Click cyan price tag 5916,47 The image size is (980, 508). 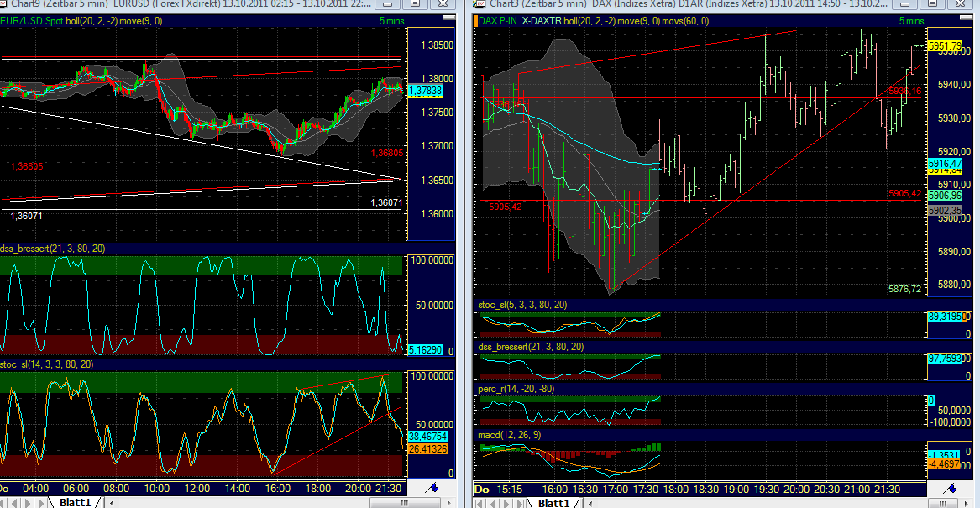click(x=945, y=163)
